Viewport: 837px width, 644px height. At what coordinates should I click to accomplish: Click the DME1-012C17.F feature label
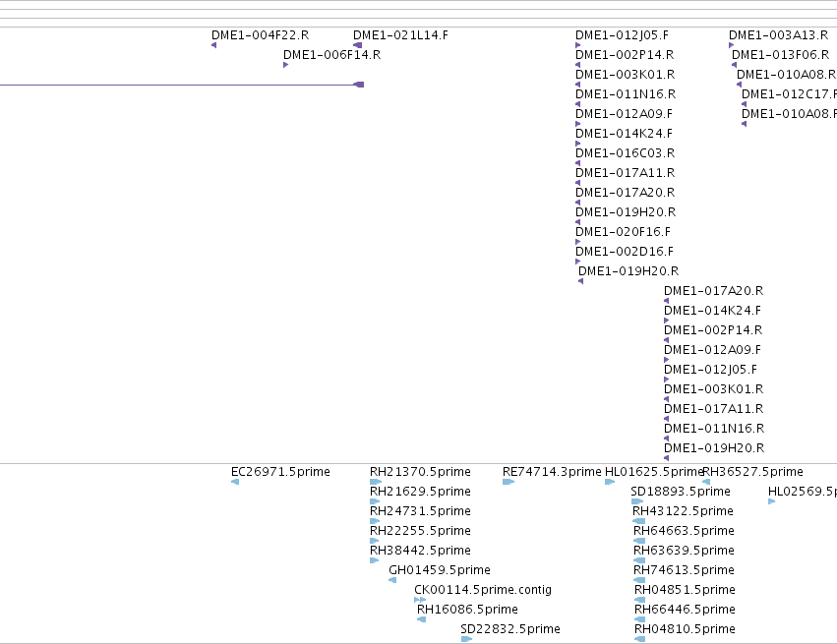point(789,94)
